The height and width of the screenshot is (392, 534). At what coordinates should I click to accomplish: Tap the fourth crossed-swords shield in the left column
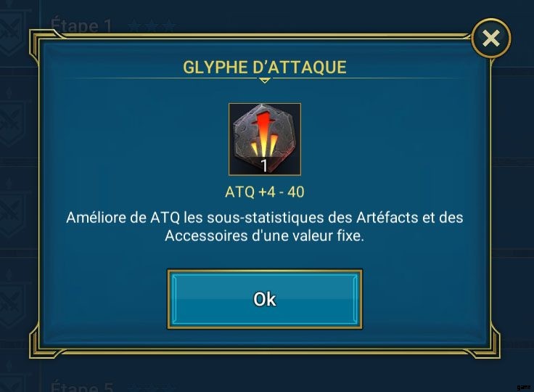click(x=12, y=306)
